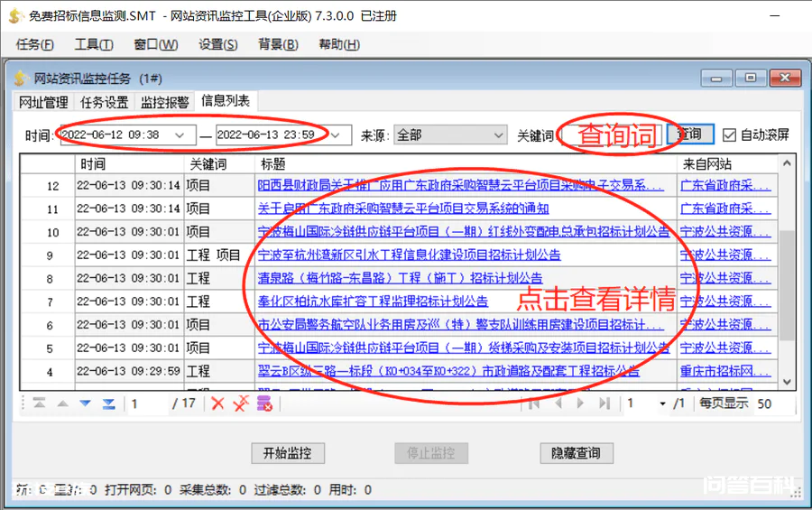Viewport: 812px width, 510px height.
Task: Open the start time dropdown
Action: pos(180,135)
